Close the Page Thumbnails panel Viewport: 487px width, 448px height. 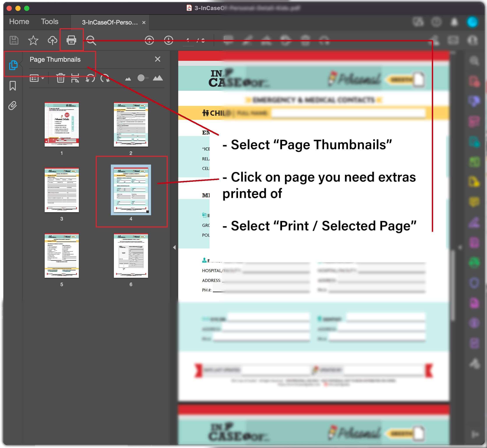157,59
